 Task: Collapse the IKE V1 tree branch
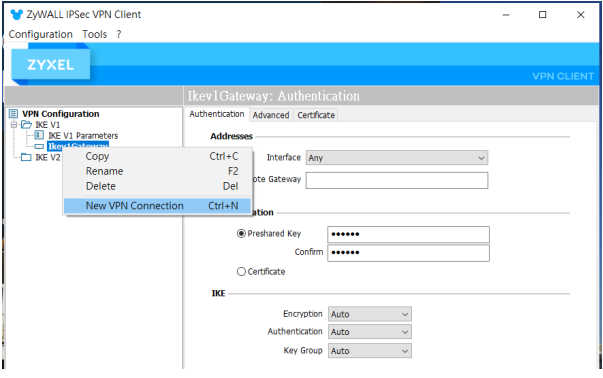[14, 125]
